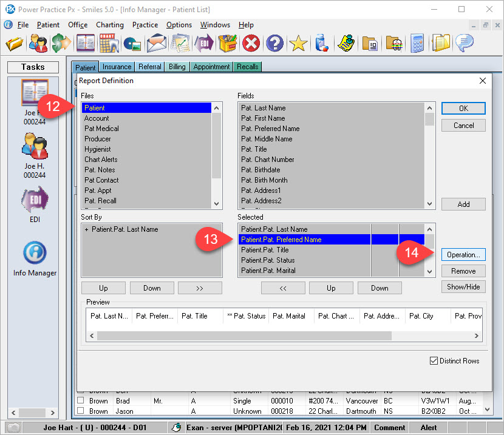
Task: Click the green dollar transactions toolbar icon
Action: tap(61, 43)
